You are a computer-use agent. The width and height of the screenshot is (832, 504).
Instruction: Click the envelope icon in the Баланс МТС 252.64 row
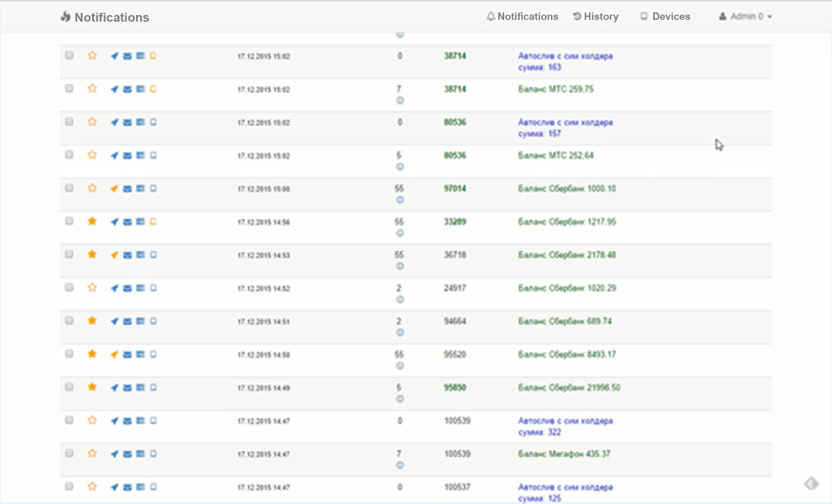pyautogui.click(x=127, y=155)
